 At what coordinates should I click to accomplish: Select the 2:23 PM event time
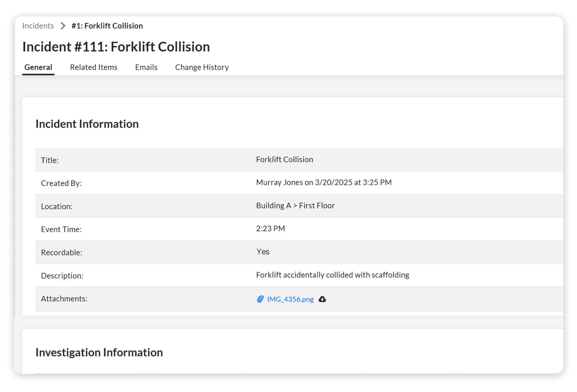click(x=270, y=228)
